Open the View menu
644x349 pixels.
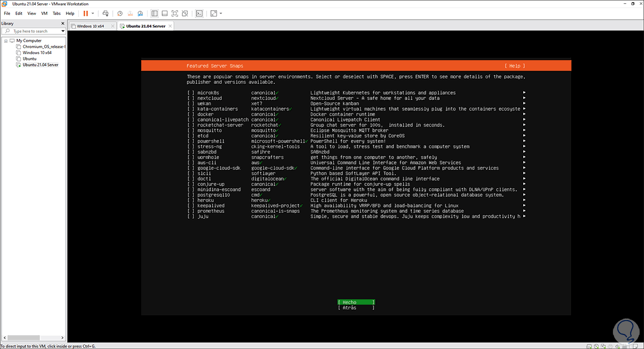[x=32, y=13]
